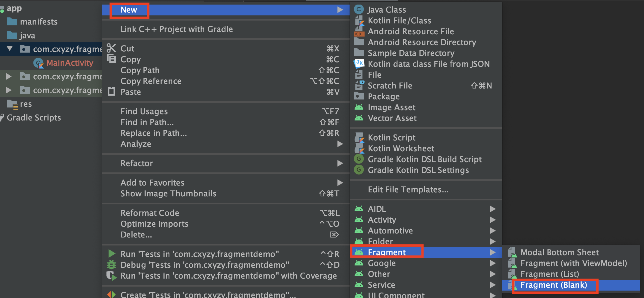This screenshot has width=644, height=298.
Task: Click the Gradle Kotlin DSL Settings icon
Action: pyautogui.click(x=359, y=170)
